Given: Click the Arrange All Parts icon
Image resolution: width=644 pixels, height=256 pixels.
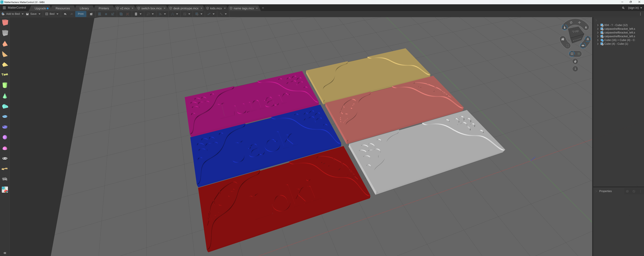Looking at the screenshot, I should pos(91,14).
